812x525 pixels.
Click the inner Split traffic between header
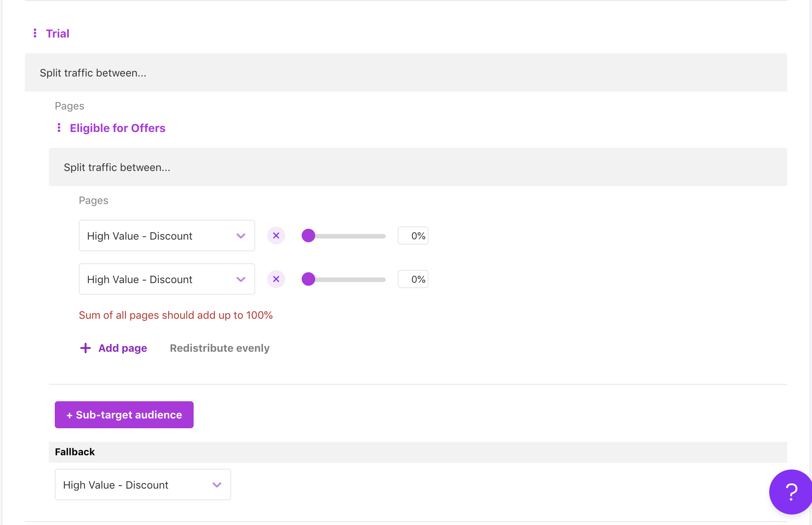pos(117,167)
